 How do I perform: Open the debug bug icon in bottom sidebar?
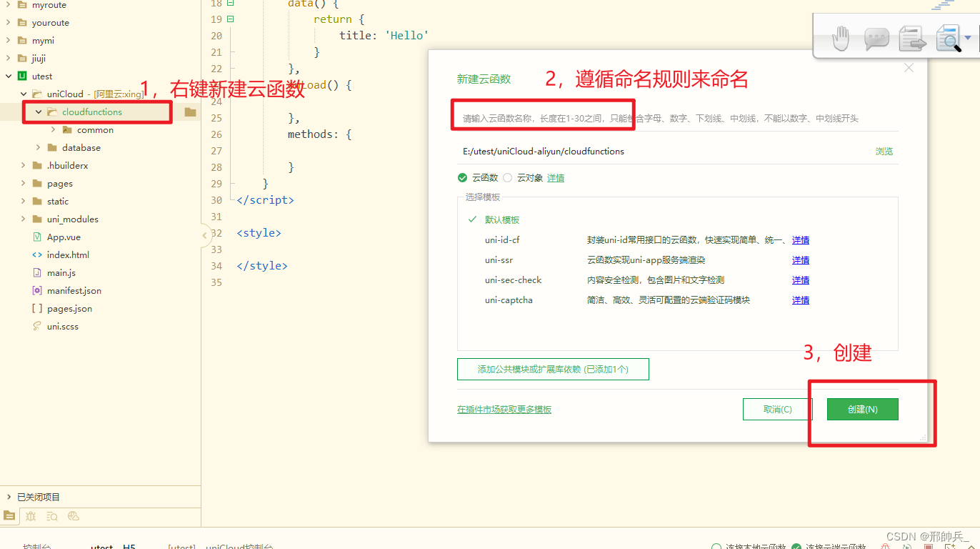pyautogui.click(x=31, y=515)
